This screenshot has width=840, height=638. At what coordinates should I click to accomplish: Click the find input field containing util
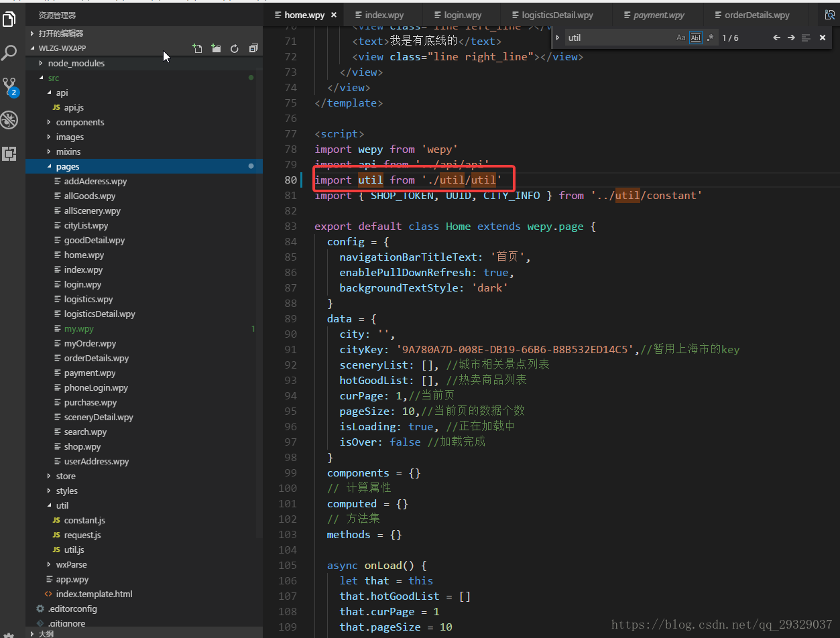(619, 38)
